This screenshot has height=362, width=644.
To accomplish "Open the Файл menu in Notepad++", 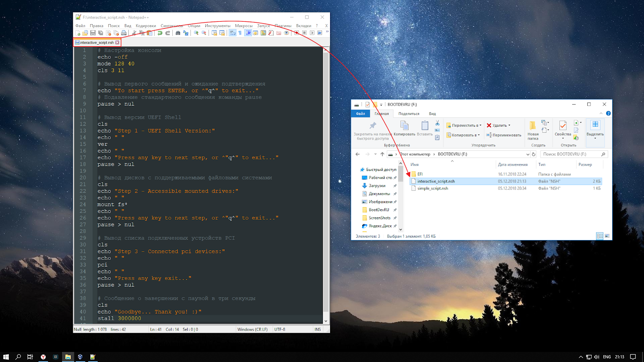I will pyautogui.click(x=80, y=26).
